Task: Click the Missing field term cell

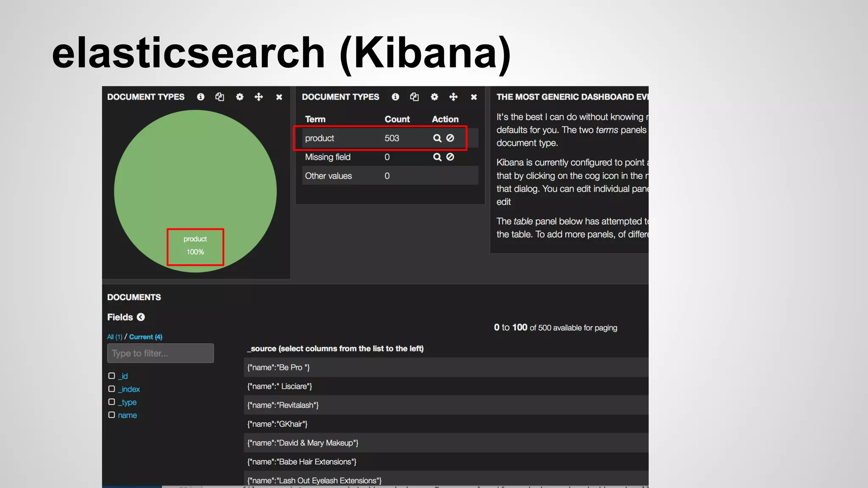Action: click(328, 157)
